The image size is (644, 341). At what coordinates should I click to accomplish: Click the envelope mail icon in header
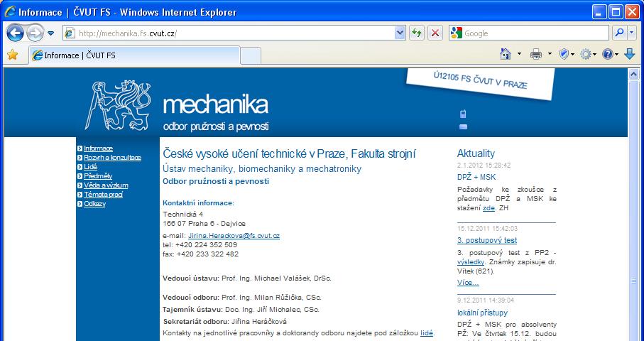pos(463,127)
